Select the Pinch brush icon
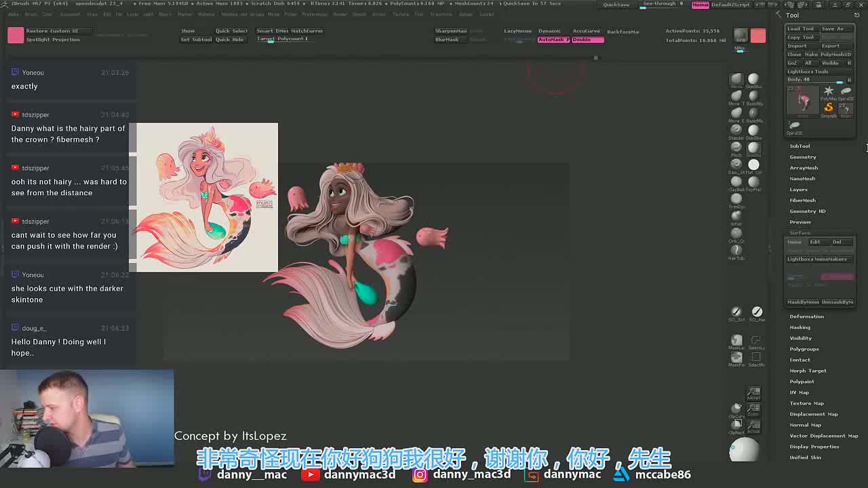The height and width of the screenshot is (488, 868). click(x=736, y=147)
